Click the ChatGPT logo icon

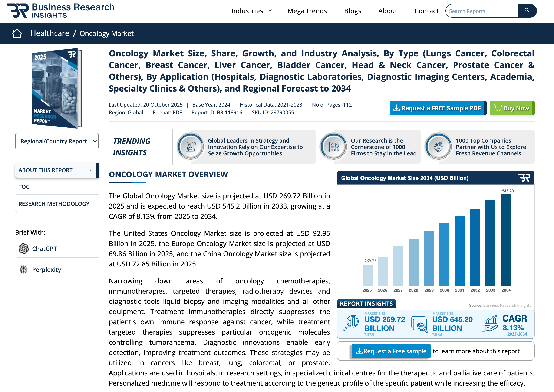[x=23, y=249]
